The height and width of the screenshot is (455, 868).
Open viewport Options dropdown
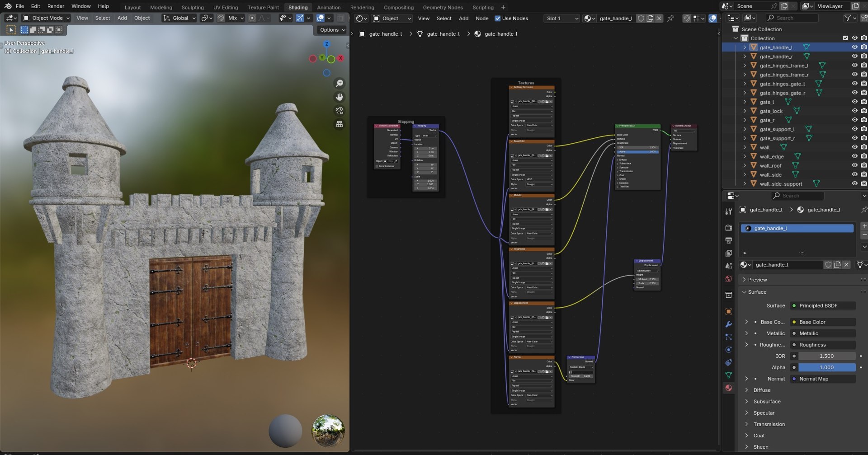[332, 30]
